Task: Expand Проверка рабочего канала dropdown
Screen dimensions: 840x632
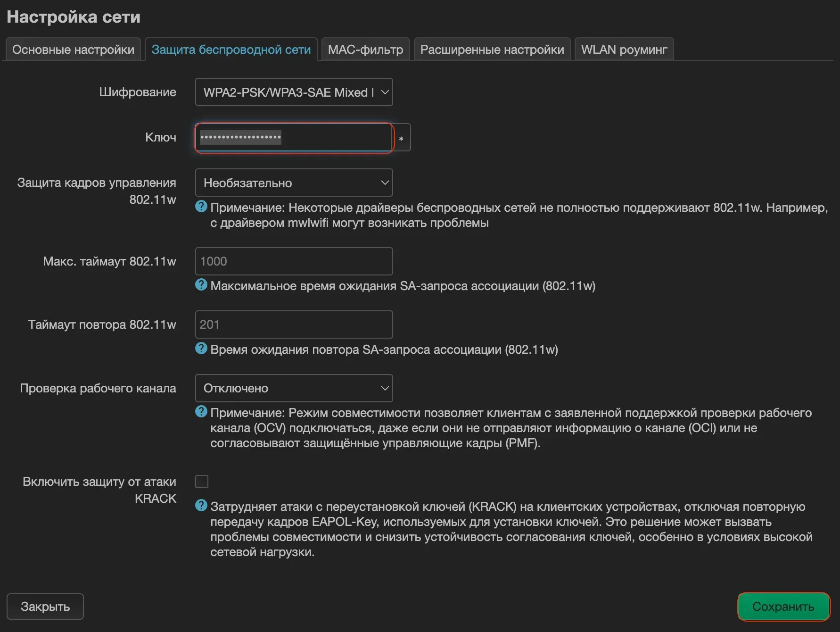Action: pos(294,388)
